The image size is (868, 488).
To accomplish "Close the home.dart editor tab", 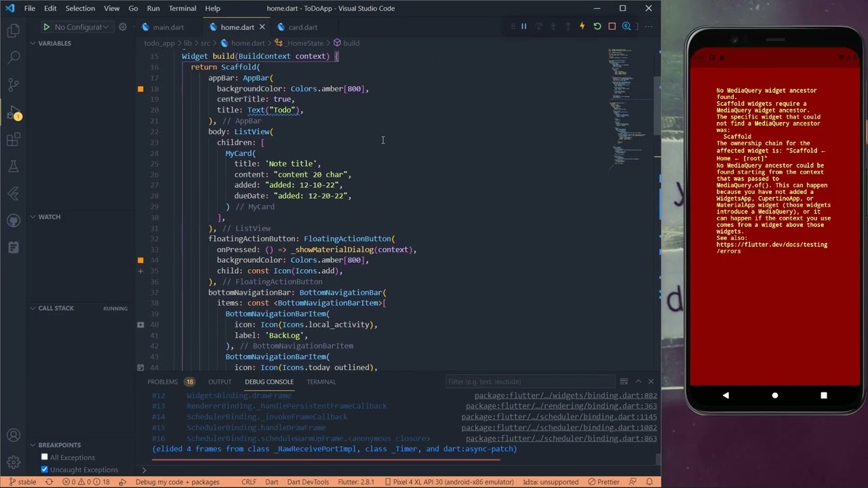I will click(x=262, y=27).
